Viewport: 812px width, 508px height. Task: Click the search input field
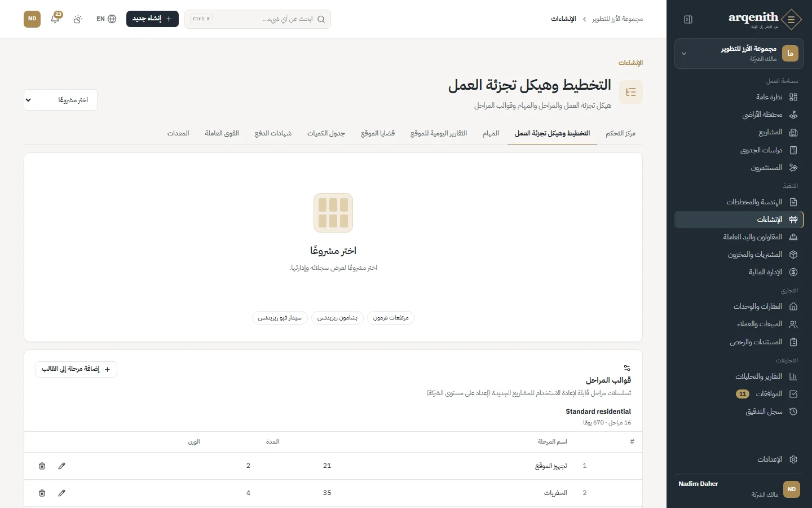[x=258, y=19]
